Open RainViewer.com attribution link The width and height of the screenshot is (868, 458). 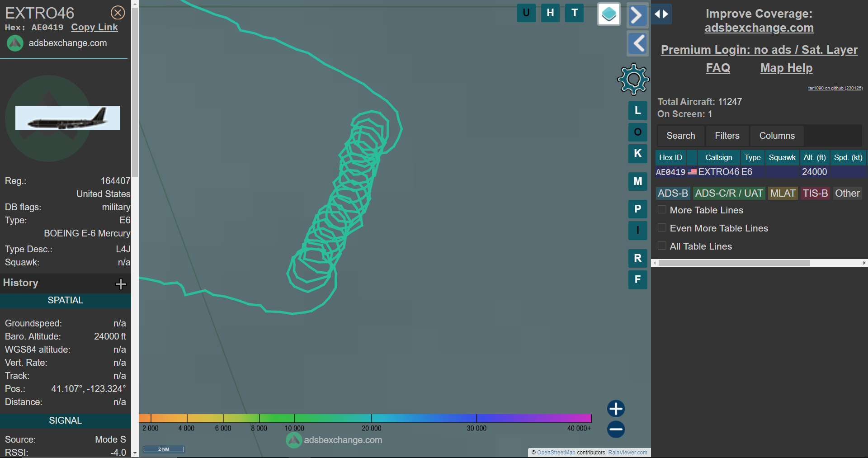[x=627, y=453]
